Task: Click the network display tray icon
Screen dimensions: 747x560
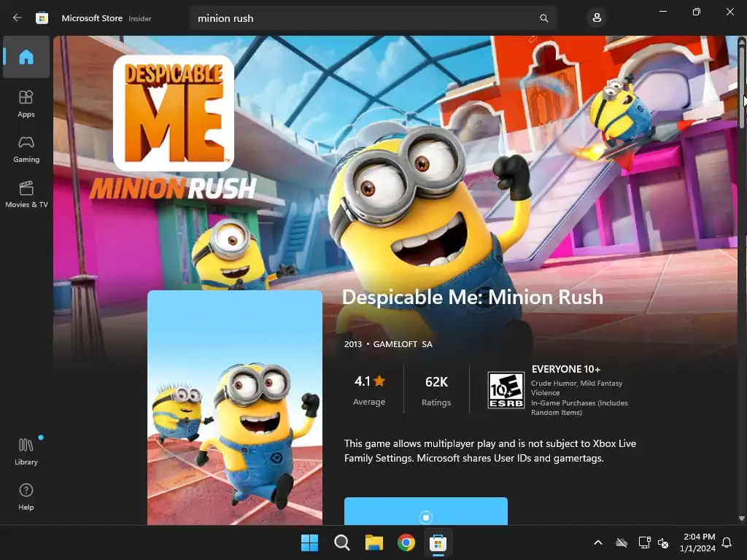Action: point(644,542)
